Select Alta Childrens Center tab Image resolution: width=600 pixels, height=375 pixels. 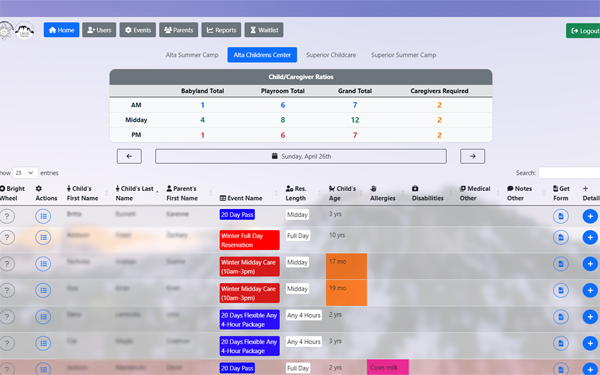[x=262, y=55]
